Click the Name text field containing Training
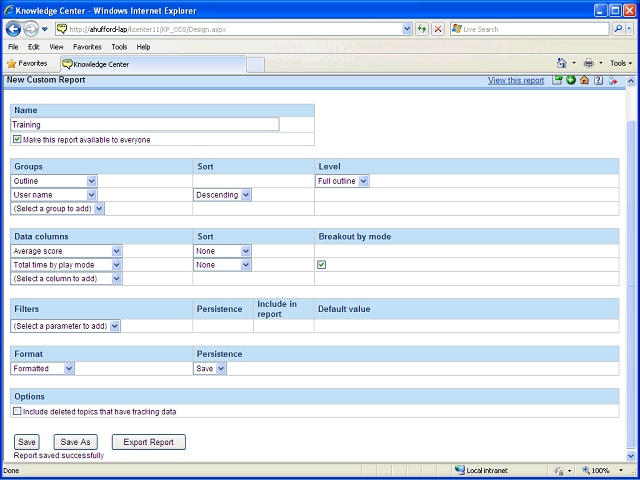Viewport: 640px width, 480px height. [x=145, y=124]
